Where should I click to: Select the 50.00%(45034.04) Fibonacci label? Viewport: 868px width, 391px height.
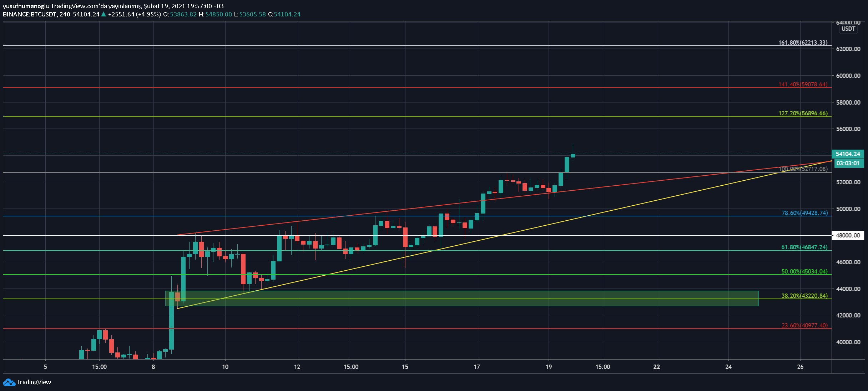click(804, 271)
